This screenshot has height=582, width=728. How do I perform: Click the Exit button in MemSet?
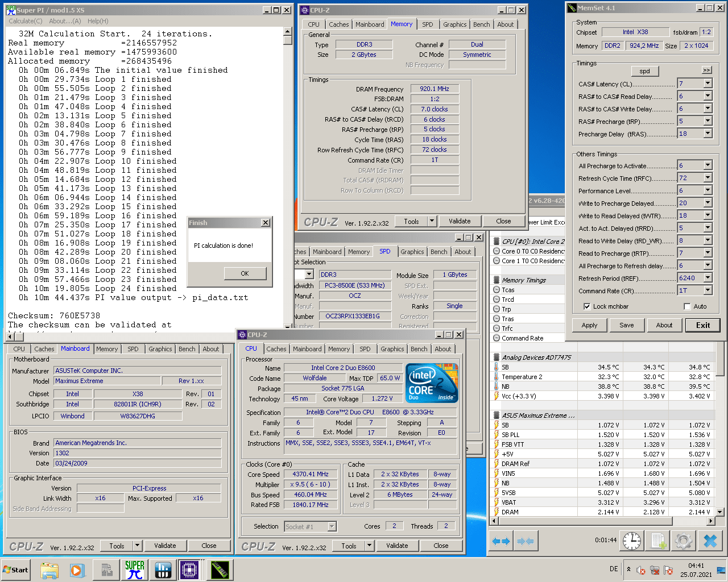click(x=703, y=325)
